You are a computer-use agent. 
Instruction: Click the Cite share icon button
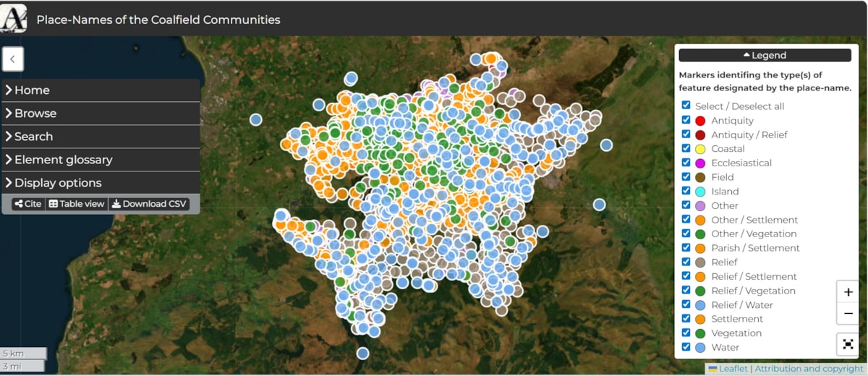coord(28,204)
